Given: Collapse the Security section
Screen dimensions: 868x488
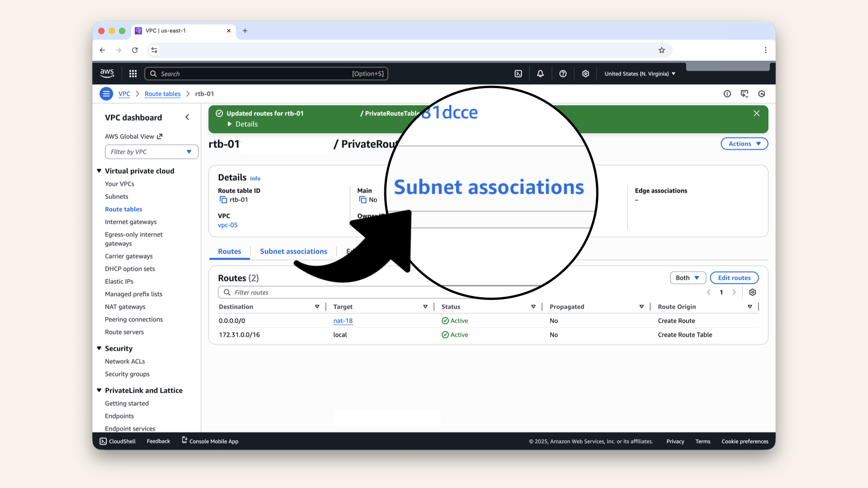Looking at the screenshot, I should click(x=99, y=348).
